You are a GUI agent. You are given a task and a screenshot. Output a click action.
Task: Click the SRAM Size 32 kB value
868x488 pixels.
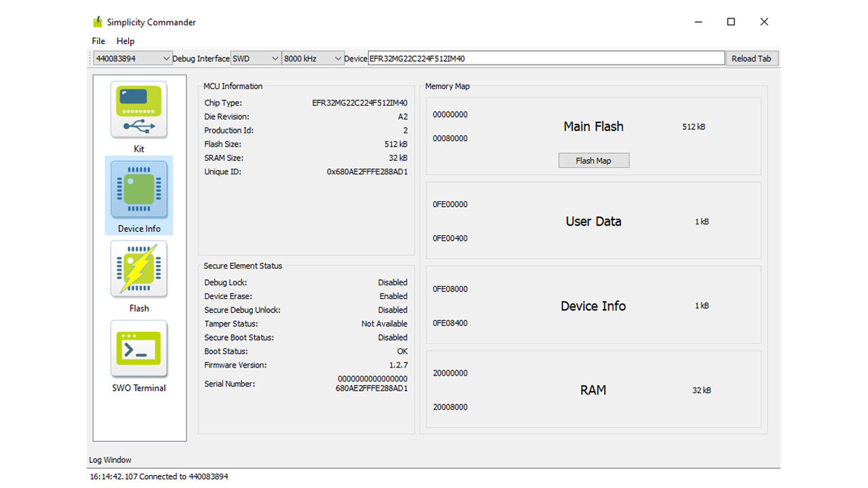tap(398, 158)
